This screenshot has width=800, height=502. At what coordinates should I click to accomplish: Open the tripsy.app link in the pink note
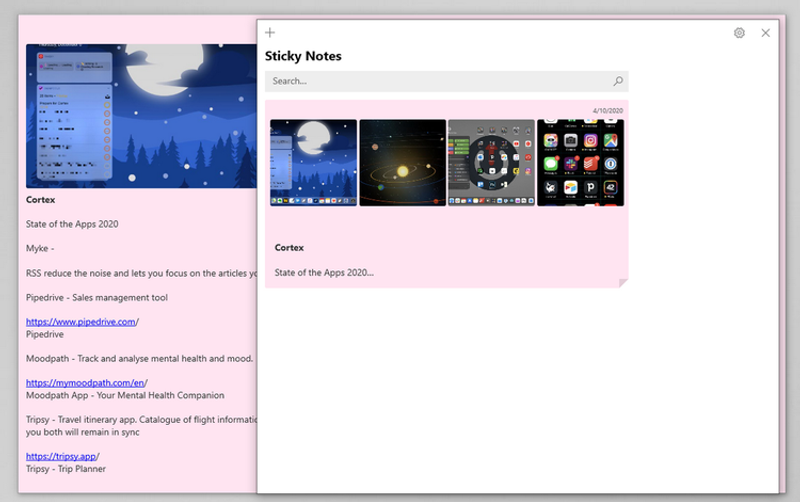pyautogui.click(x=63, y=456)
